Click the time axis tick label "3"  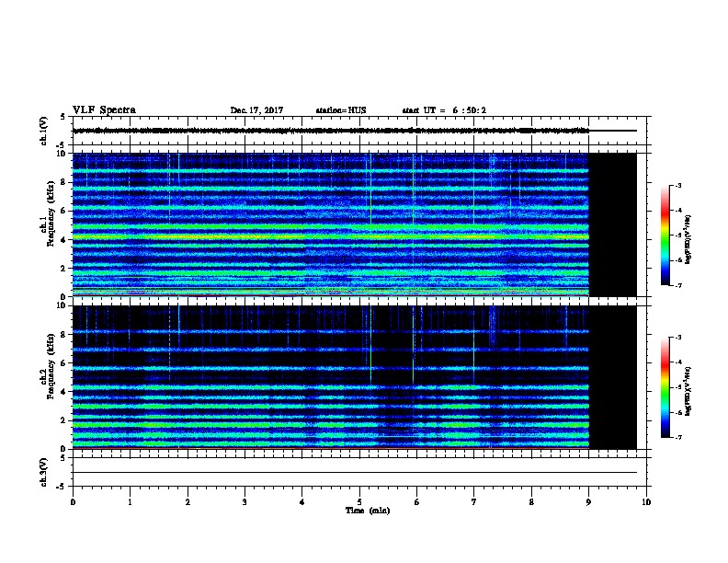coord(245,501)
